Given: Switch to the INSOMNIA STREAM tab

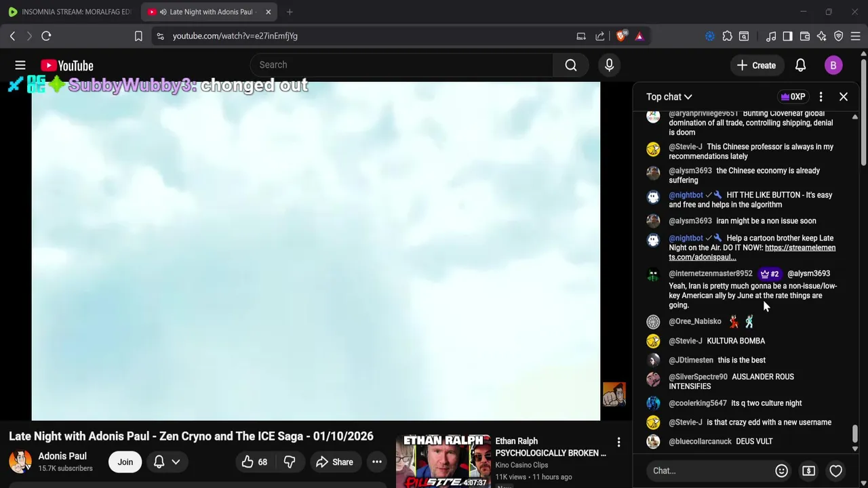Looking at the screenshot, I should 70,12.
